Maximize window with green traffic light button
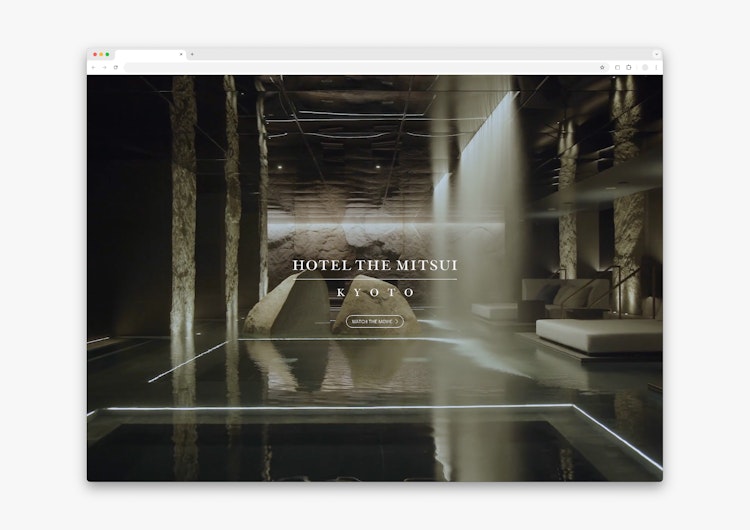 (x=107, y=55)
